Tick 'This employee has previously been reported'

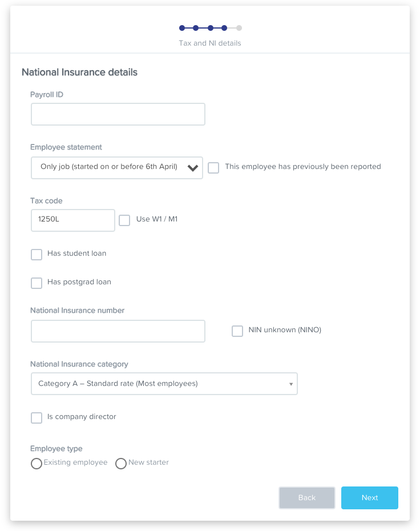click(x=213, y=168)
